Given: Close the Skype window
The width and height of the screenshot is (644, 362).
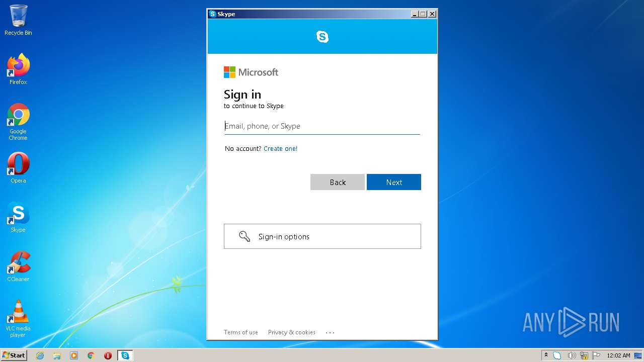Looking at the screenshot, I should coord(432,14).
